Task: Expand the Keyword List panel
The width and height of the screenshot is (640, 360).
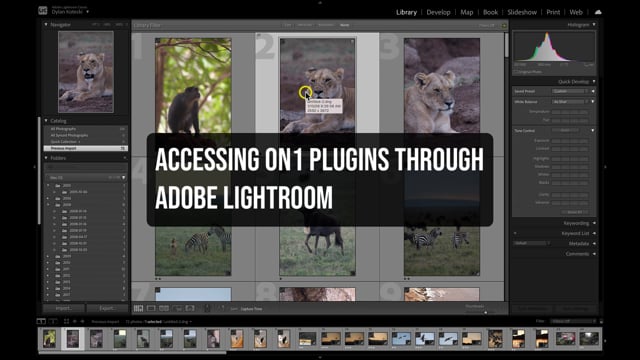Action: (x=594, y=233)
